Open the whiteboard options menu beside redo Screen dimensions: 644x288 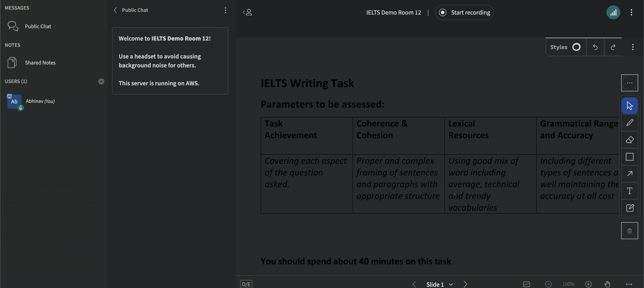(x=633, y=47)
